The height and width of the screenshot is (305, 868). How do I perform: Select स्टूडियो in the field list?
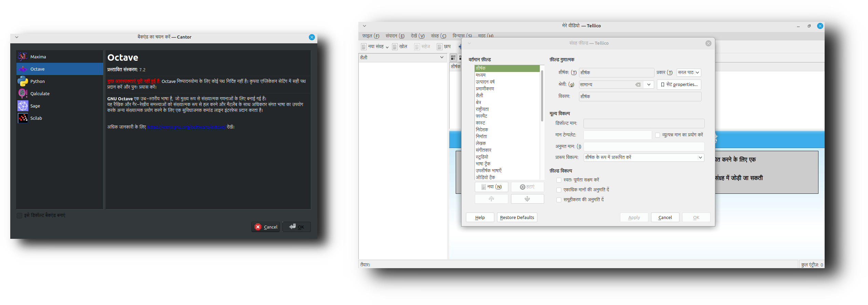coord(507,157)
